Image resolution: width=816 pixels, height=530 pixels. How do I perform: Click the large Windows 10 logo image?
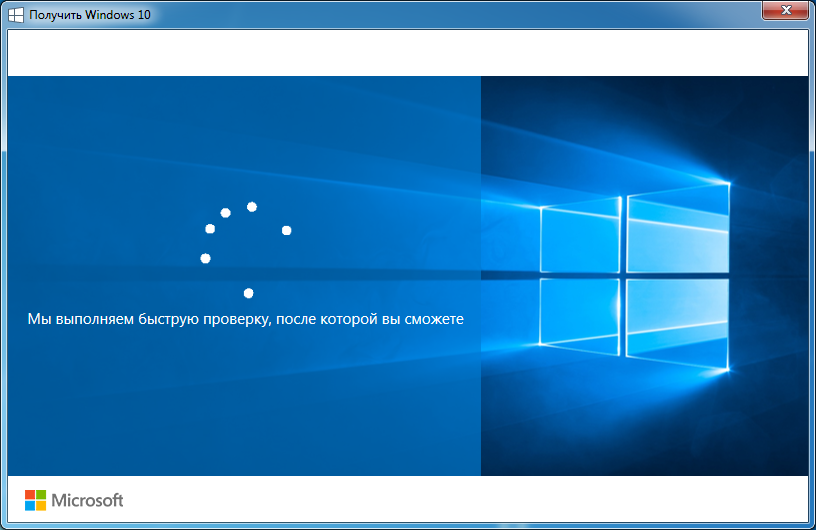coord(635,277)
